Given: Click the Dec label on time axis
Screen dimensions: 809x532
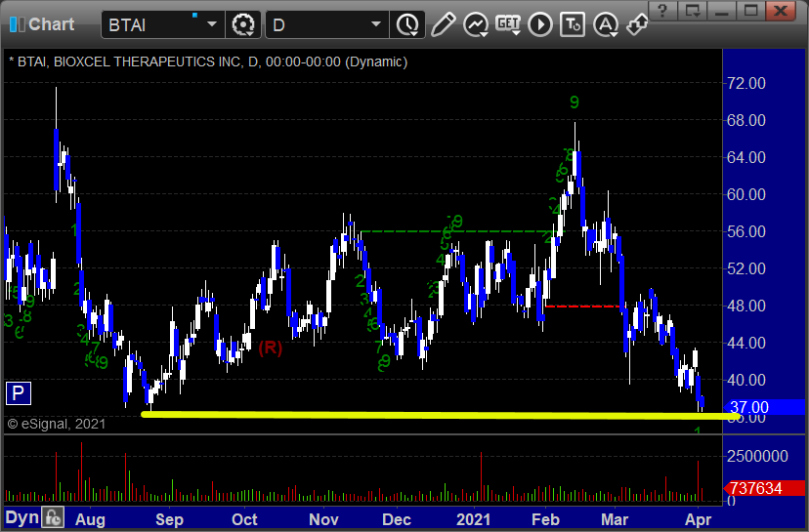Looking at the screenshot, I should click(397, 519).
